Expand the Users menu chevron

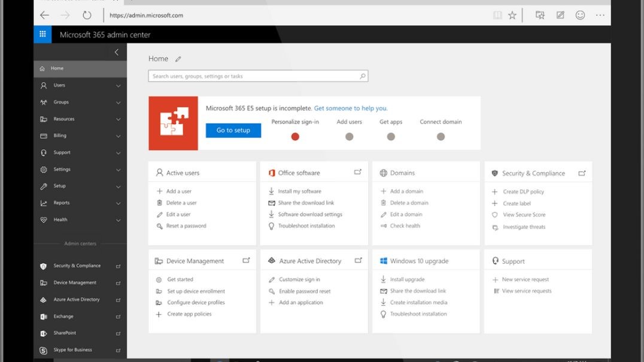[118, 86]
